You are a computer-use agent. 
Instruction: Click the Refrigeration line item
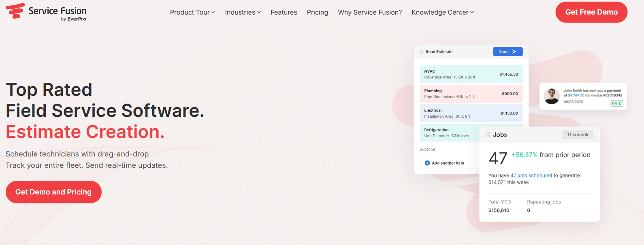(450, 133)
